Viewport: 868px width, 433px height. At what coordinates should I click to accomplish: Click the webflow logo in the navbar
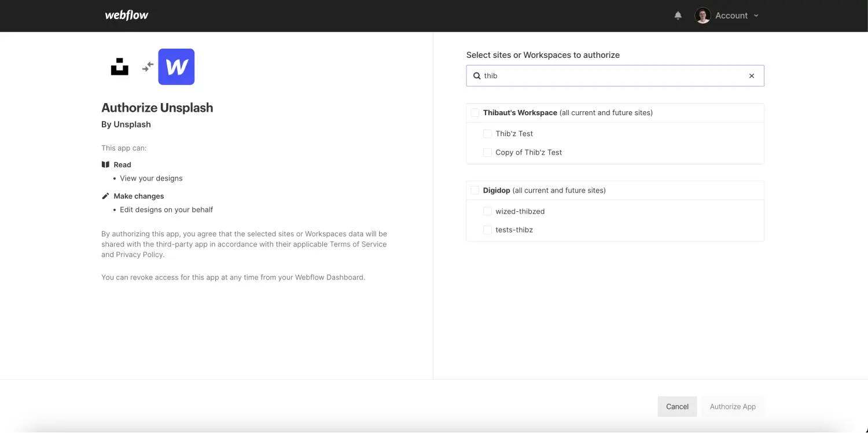click(126, 15)
